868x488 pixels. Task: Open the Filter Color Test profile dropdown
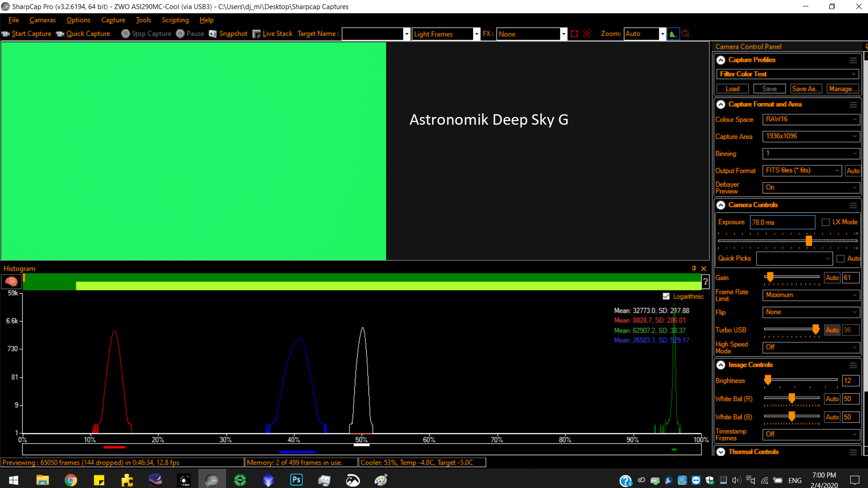787,74
